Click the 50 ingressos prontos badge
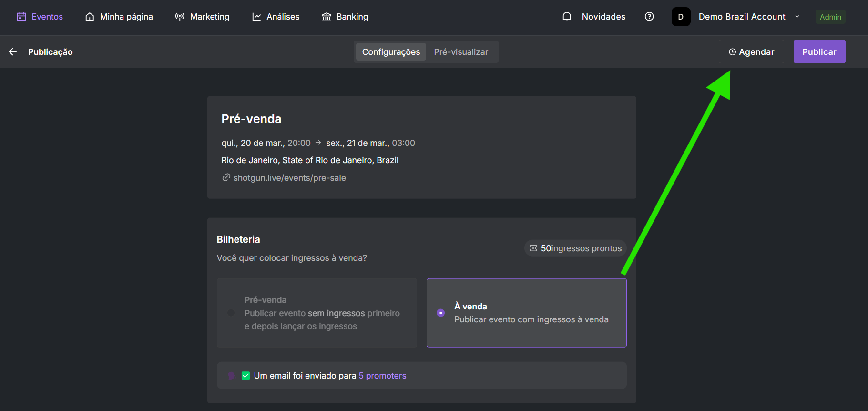This screenshot has height=411, width=868. [x=575, y=248]
